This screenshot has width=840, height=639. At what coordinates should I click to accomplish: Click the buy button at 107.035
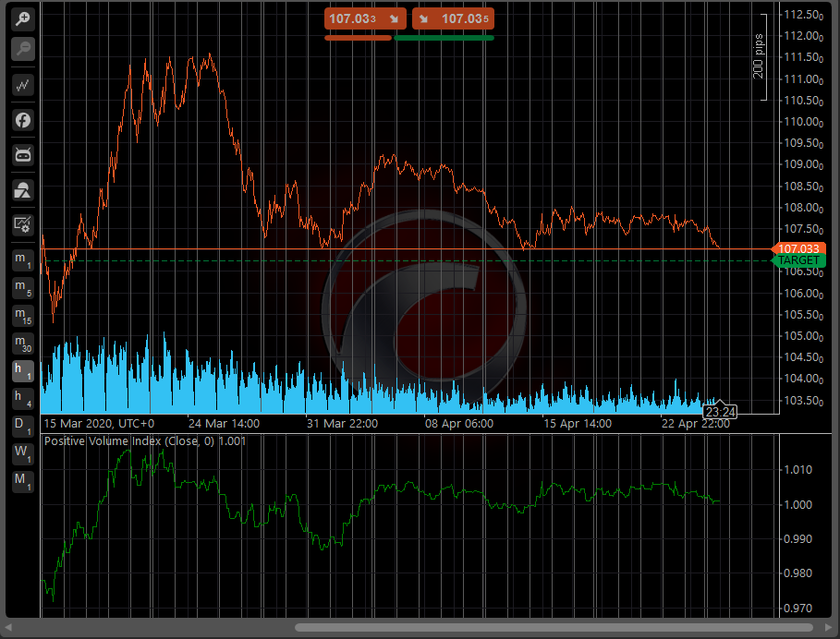coord(453,18)
